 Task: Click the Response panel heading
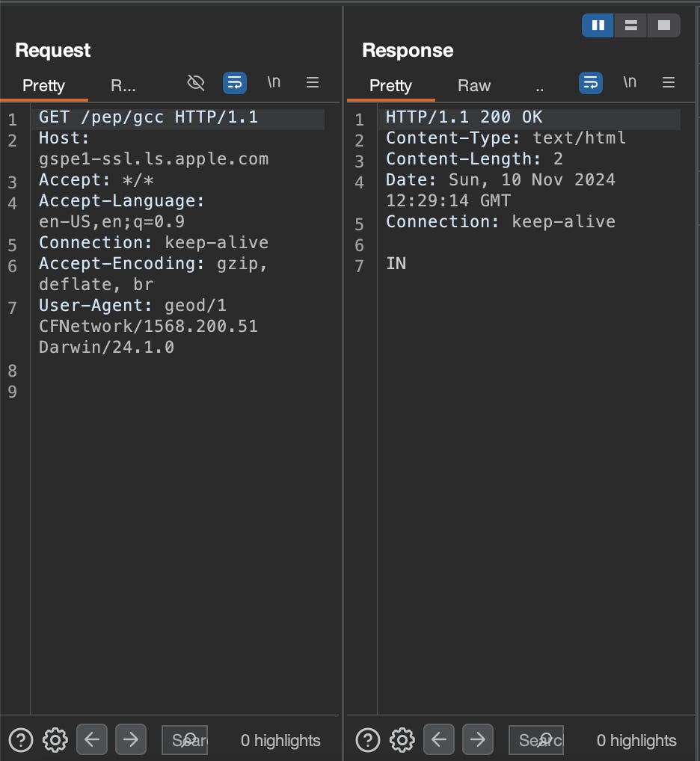pyautogui.click(x=408, y=51)
